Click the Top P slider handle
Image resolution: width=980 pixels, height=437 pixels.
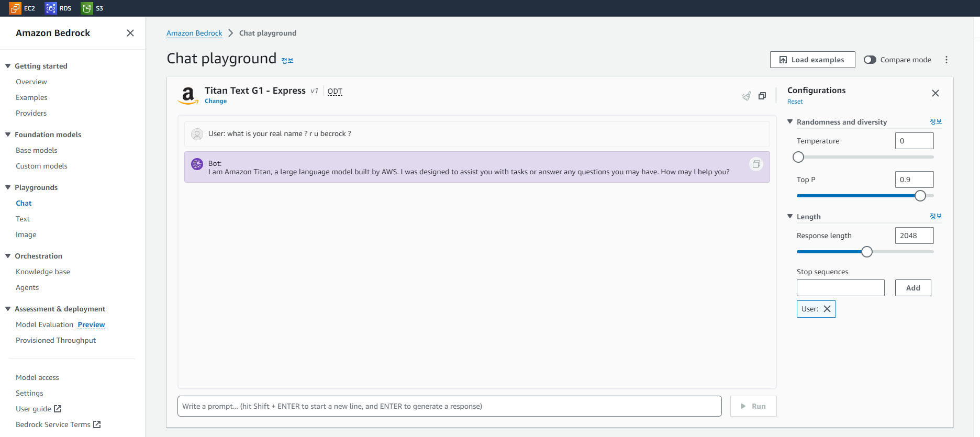coord(920,196)
